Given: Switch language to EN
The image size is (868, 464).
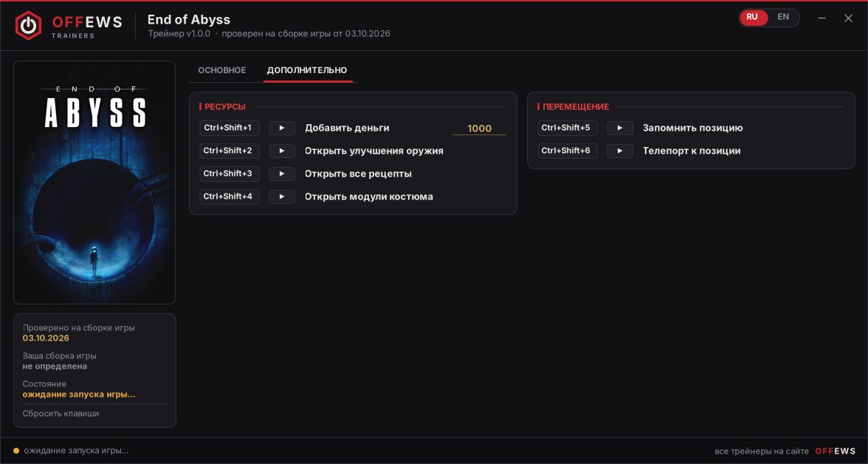Looking at the screenshot, I should [782, 17].
